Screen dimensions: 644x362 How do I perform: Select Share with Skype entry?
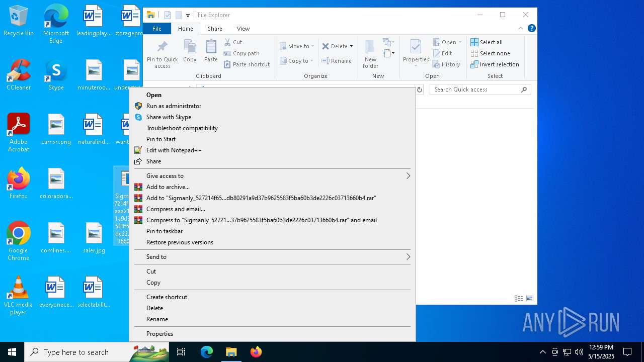pyautogui.click(x=272, y=117)
